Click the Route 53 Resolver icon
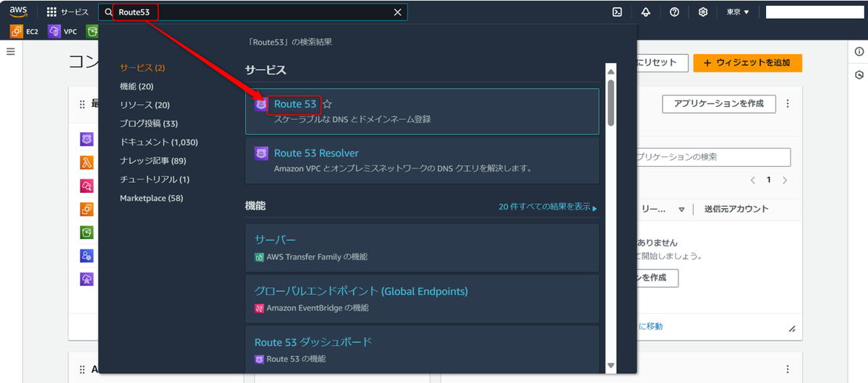The height and width of the screenshot is (383, 868). [261, 153]
